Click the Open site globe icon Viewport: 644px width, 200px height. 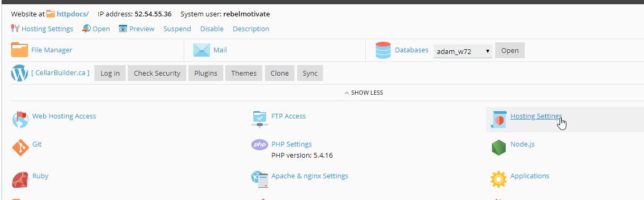coord(87,29)
